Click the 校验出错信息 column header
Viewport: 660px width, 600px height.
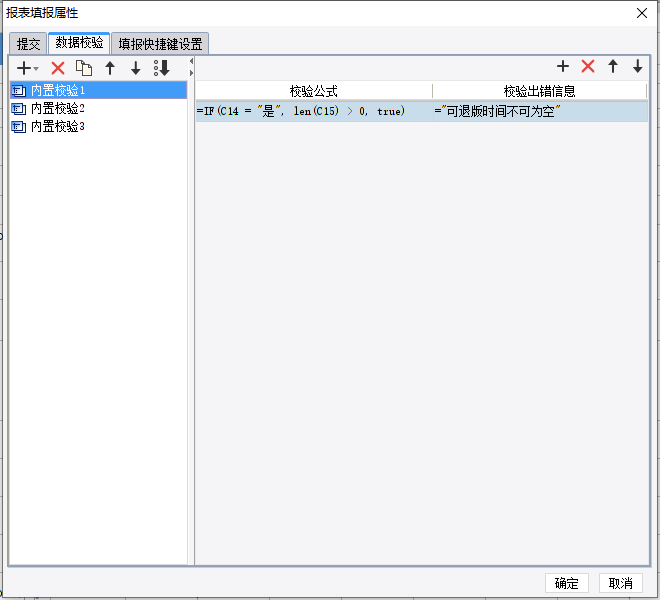tap(540, 91)
